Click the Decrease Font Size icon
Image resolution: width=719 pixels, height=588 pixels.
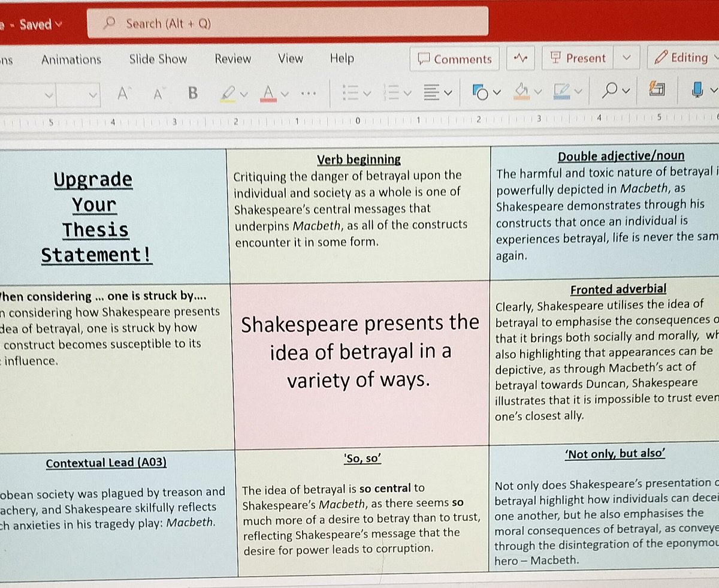158,94
